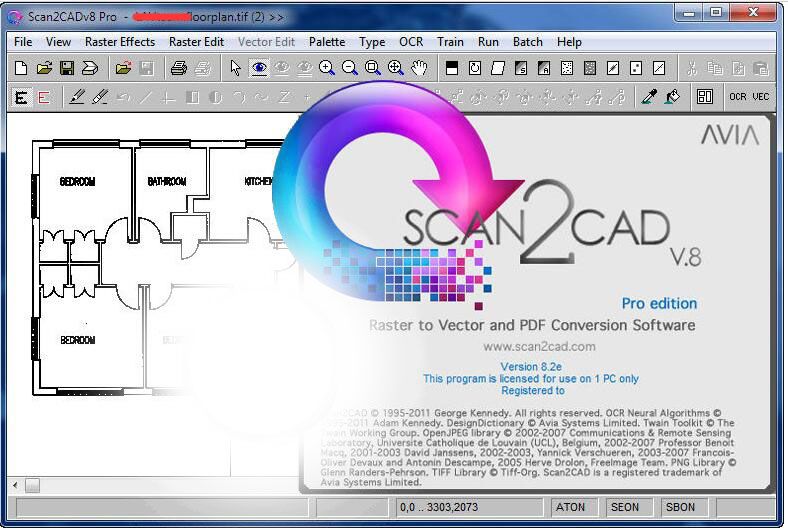Open the Batch menu
This screenshot has height=529, width=788.
click(x=527, y=42)
